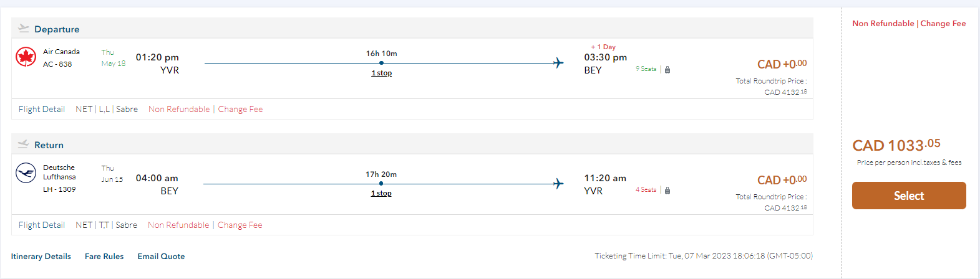The height and width of the screenshot is (279, 980).
Task: Click the baggage icon on the return flight
Action: coord(667,191)
